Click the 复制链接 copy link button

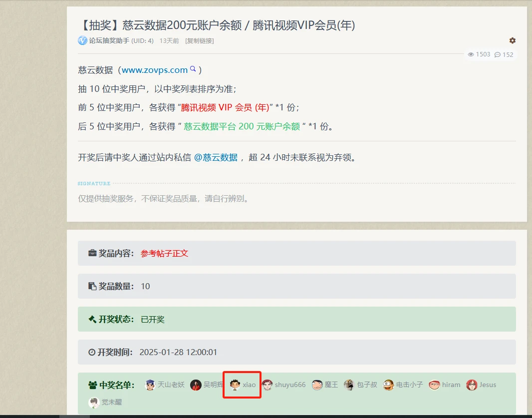click(200, 41)
